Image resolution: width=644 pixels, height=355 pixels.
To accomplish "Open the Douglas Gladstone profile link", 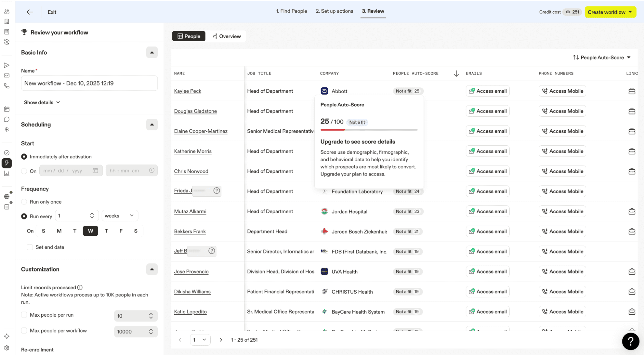I will tap(195, 111).
